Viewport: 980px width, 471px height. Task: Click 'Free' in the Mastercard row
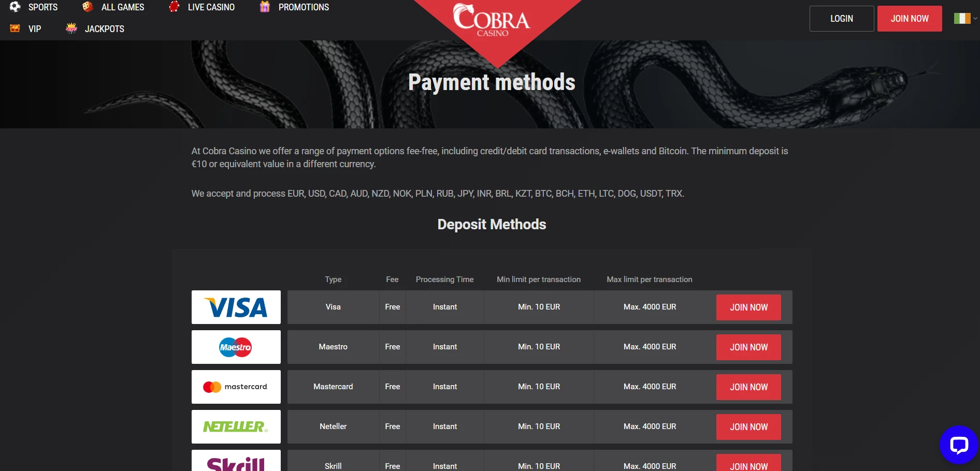393,387
